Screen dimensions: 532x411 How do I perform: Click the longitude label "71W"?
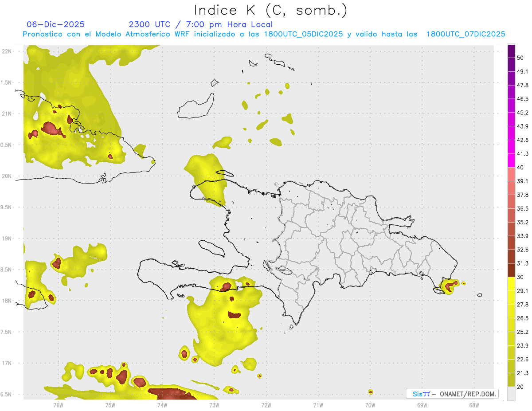coord(318,405)
